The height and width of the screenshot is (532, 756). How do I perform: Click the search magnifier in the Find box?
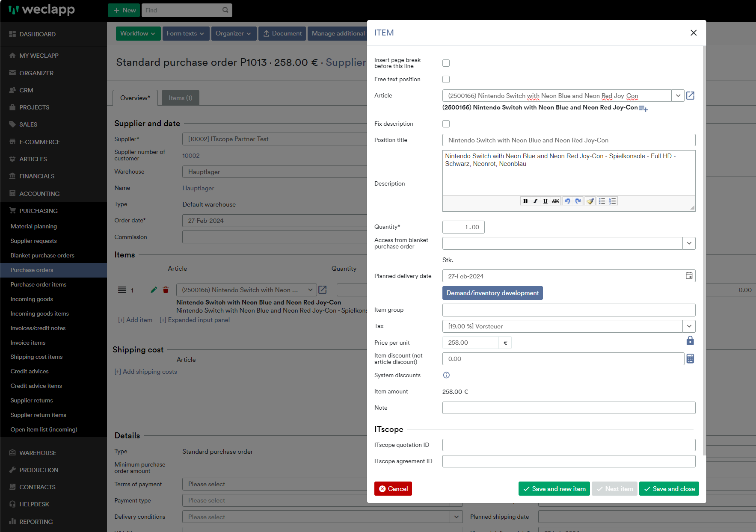click(225, 10)
